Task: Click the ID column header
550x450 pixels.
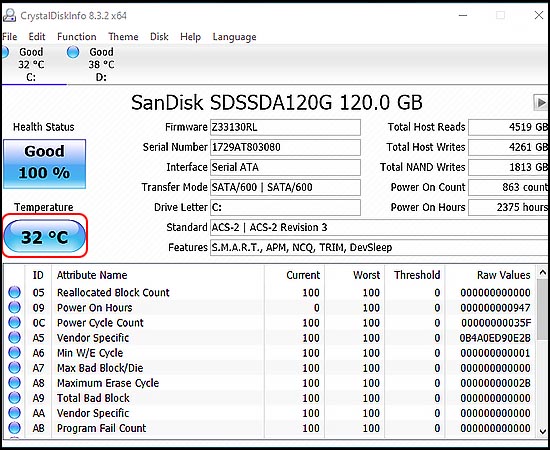Action: coord(38,275)
